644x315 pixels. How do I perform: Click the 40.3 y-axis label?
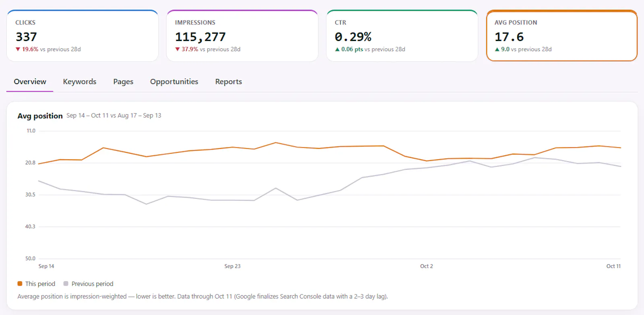coord(30,226)
